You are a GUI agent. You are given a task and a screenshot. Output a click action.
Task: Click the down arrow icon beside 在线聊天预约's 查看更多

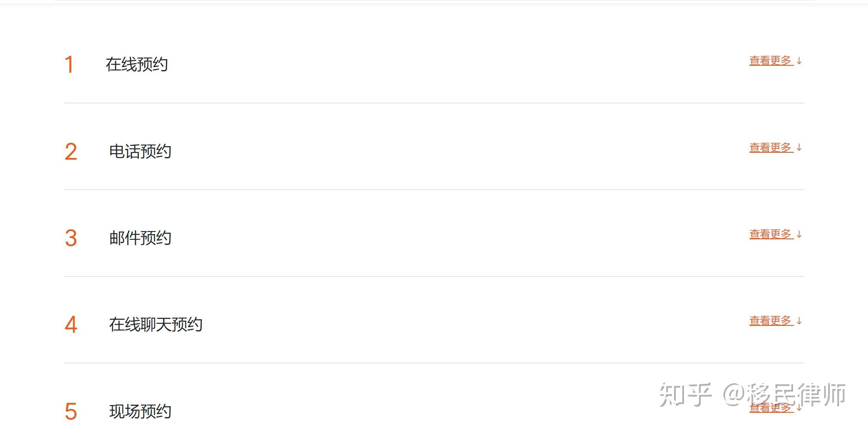(799, 321)
